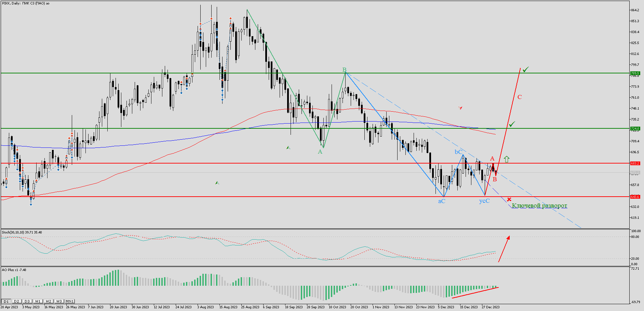Click the 864.2 value on price scale
The width and height of the screenshot is (644, 311).
click(635, 10)
